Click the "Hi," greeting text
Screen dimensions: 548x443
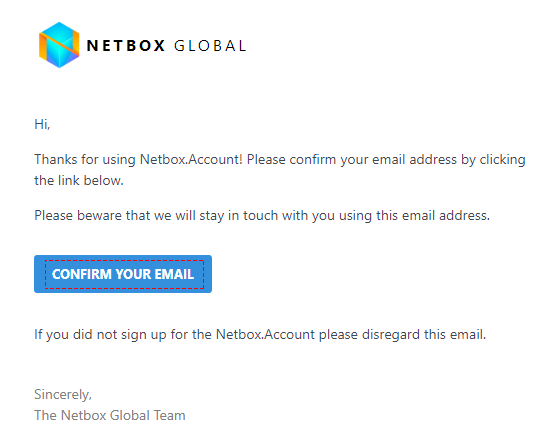[42, 124]
